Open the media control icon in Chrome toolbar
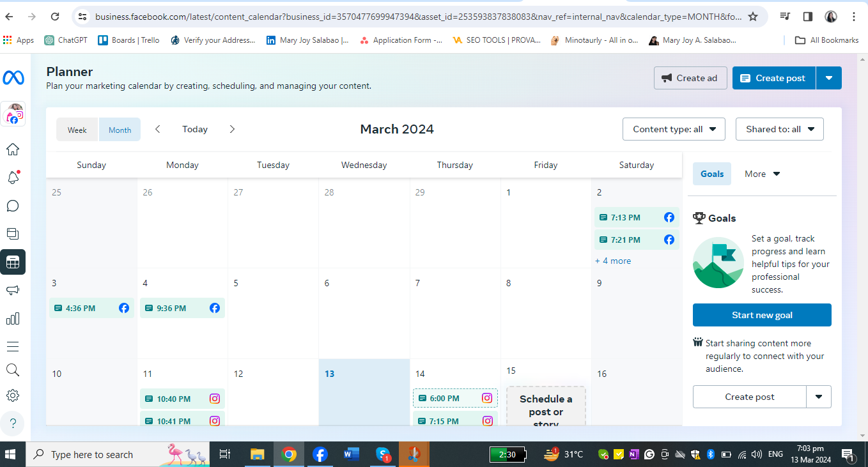This screenshot has height=467, width=868. tap(785, 17)
